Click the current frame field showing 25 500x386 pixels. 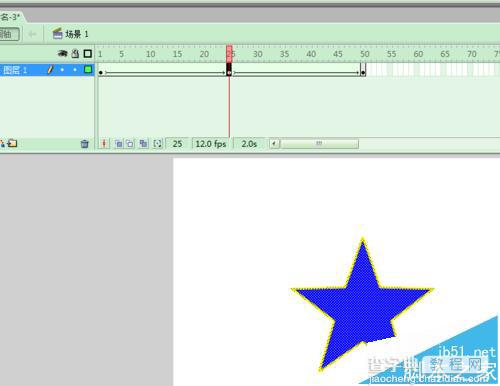[x=177, y=144]
